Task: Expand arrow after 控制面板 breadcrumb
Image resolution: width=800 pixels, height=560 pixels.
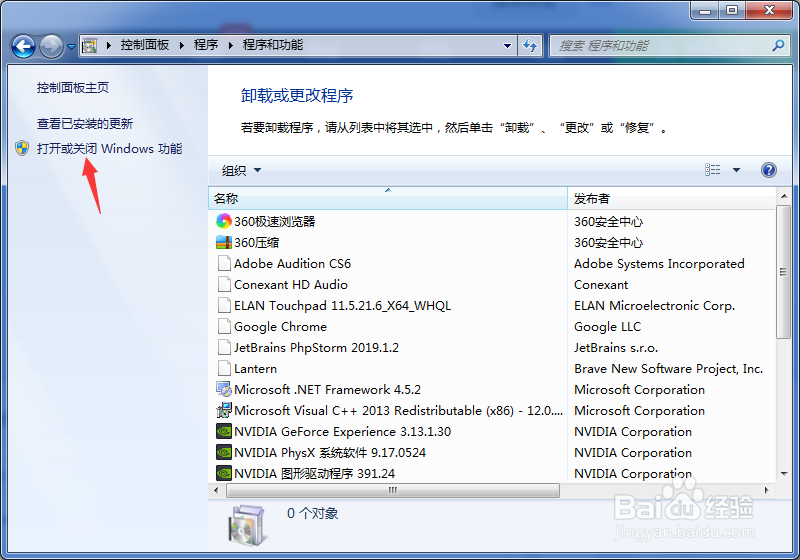Action: point(182,45)
